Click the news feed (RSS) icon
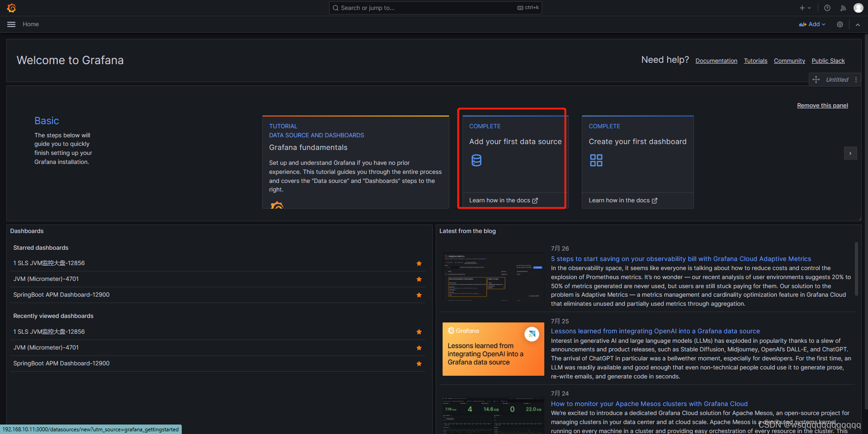The image size is (868, 434). point(843,8)
